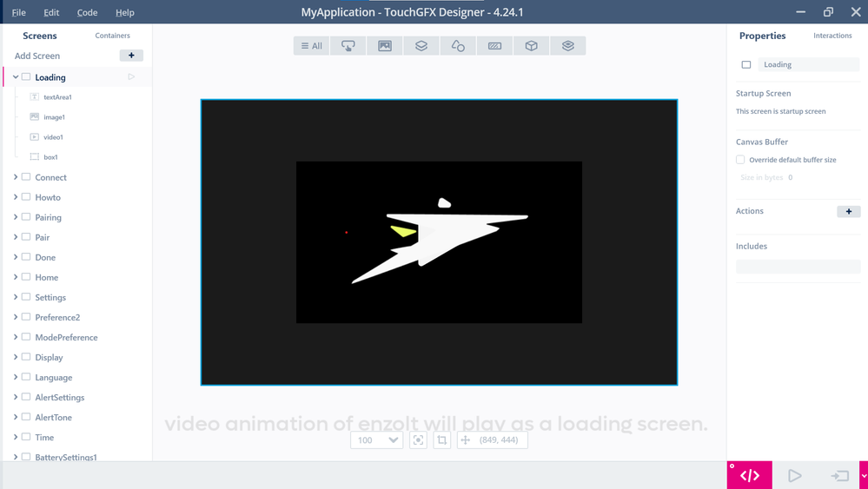Open the zoom level dropdown showing 100
The height and width of the screenshot is (489, 868).
(377, 440)
